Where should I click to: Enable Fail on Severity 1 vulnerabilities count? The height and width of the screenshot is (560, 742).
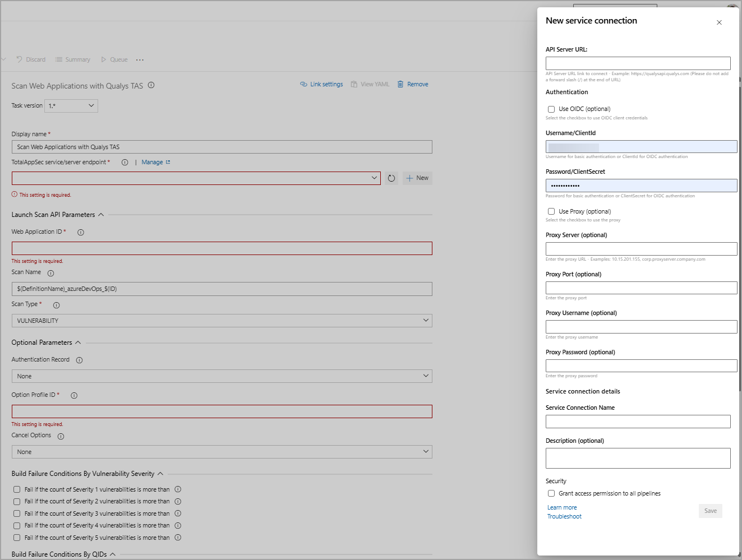coord(17,489)
